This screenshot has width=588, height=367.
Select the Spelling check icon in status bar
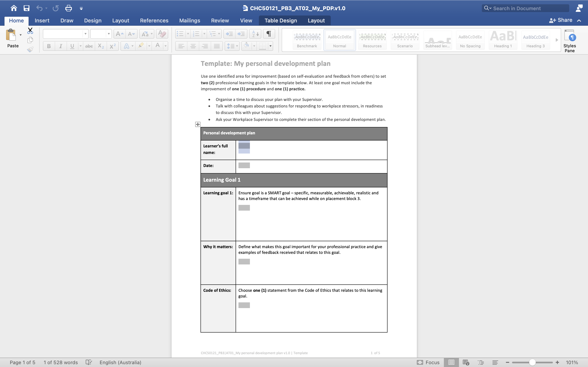pos(89,362)
